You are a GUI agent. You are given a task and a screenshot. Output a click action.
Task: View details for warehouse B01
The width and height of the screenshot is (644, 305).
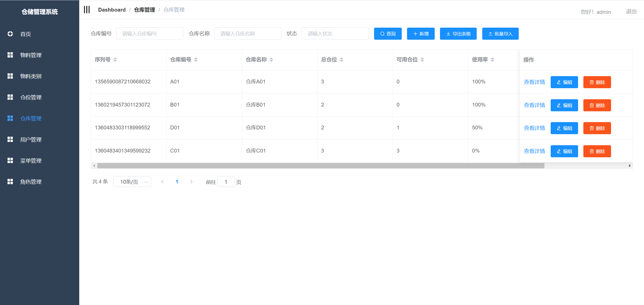534,105
